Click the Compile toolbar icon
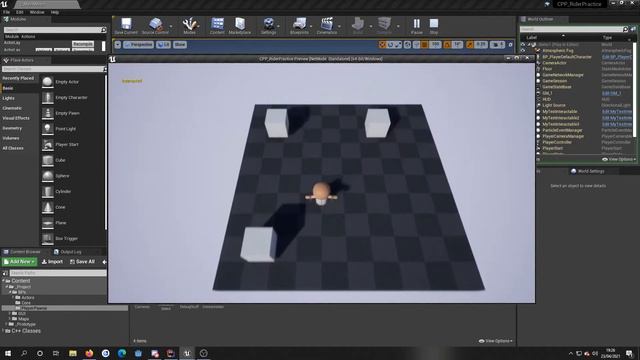The image size is (640, 360). pos(384,26)
